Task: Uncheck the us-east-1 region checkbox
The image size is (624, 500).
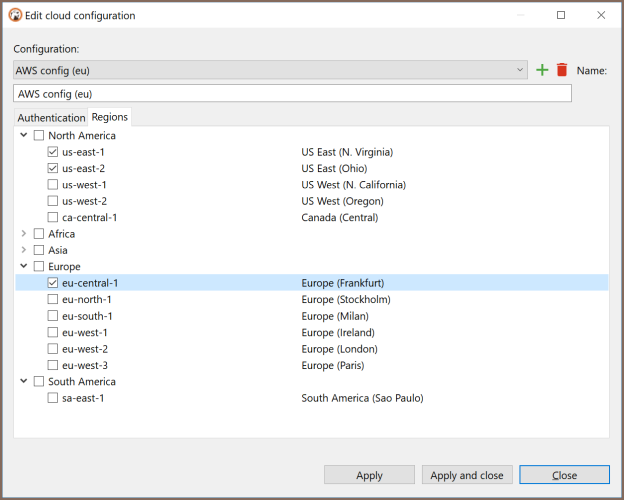Action: (53, 152)
